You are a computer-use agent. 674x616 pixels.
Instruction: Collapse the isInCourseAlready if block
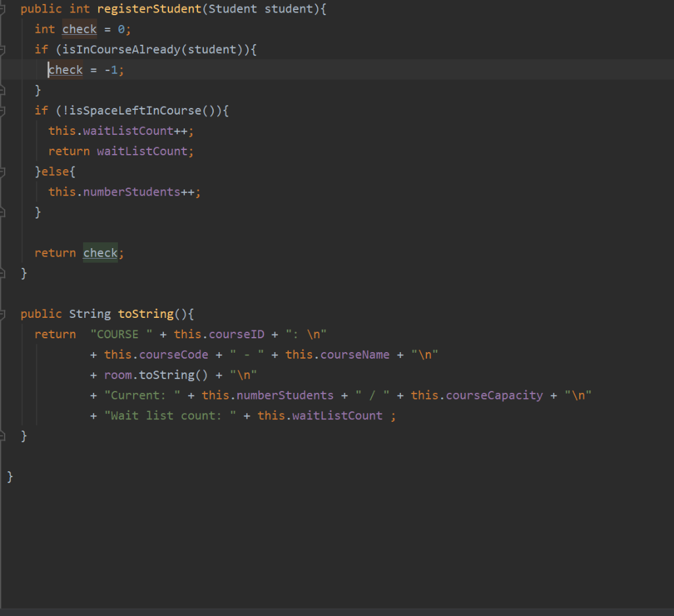pyautogui.click(x=5, y=49)
